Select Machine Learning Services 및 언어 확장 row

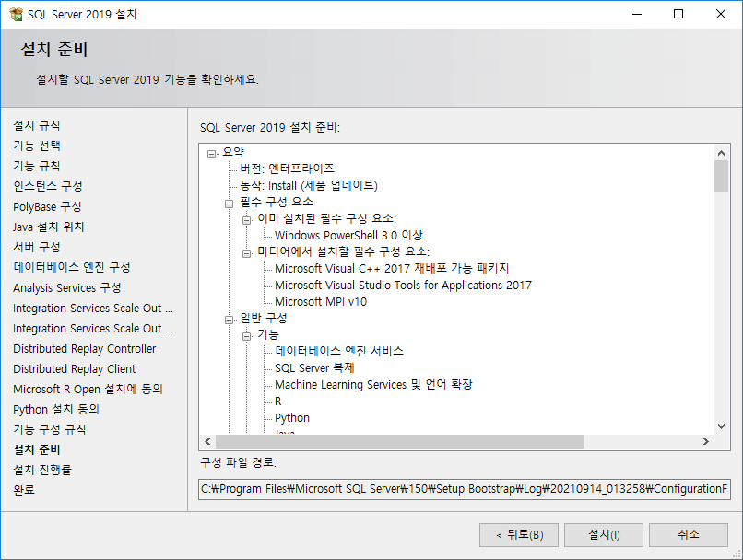[373, 385]
